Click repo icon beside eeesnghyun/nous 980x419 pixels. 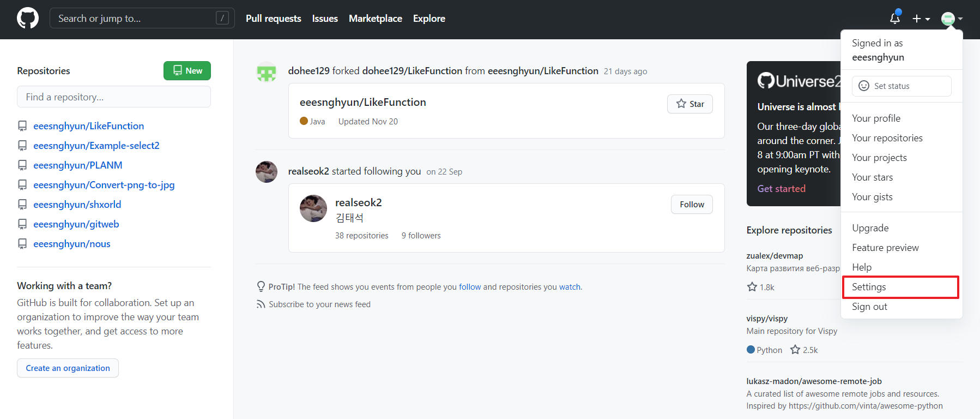(x=22, y=244)
